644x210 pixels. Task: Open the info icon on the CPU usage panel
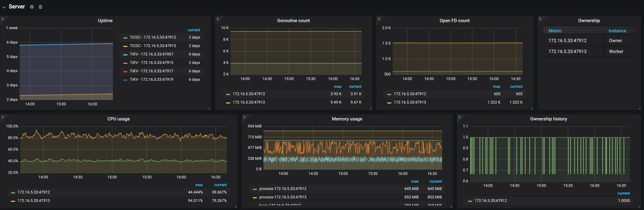pyautogui.click(x=3, y=117)
